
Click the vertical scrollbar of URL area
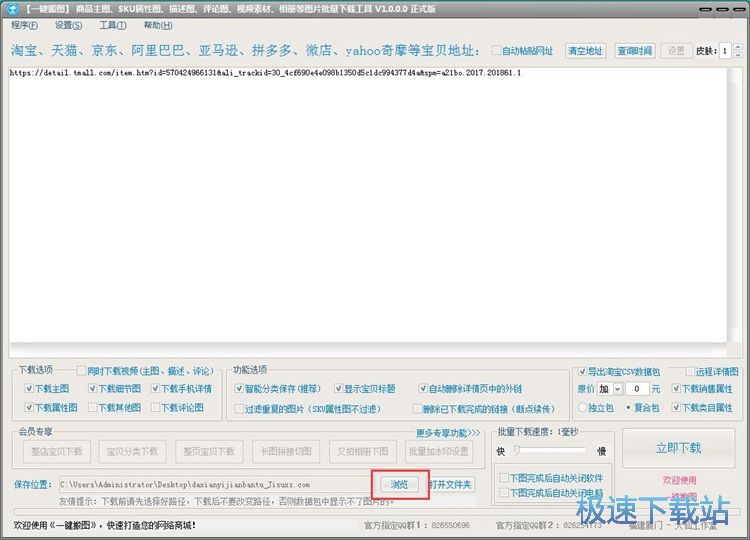click(x=732, y=206)
